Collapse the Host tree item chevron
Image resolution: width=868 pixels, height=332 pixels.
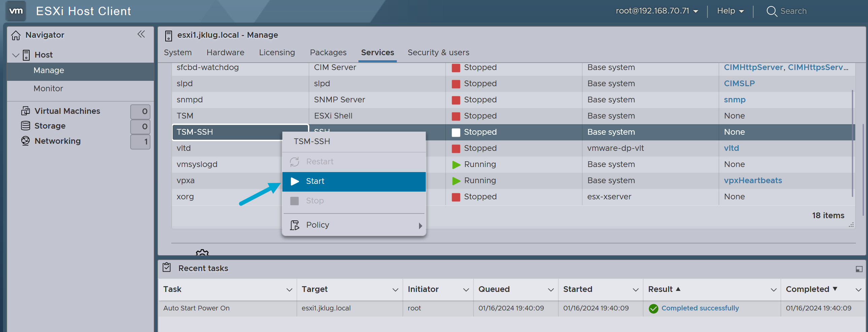(x=15, y=55)
